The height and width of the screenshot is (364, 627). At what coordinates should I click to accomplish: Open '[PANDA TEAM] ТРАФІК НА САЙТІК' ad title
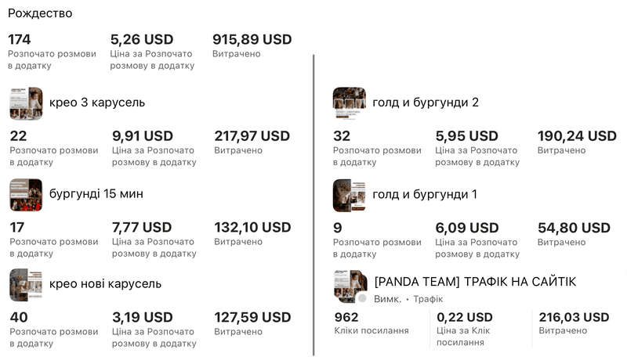475,282
